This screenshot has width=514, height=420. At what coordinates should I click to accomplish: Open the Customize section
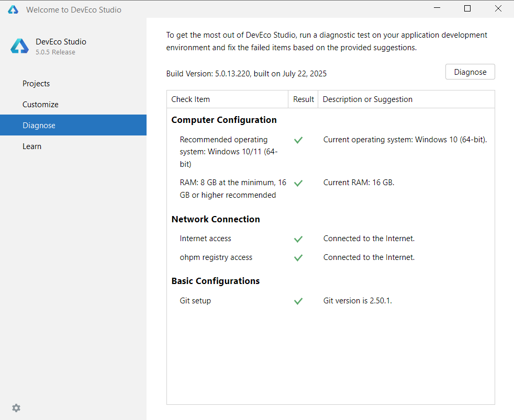coord(73,105)
